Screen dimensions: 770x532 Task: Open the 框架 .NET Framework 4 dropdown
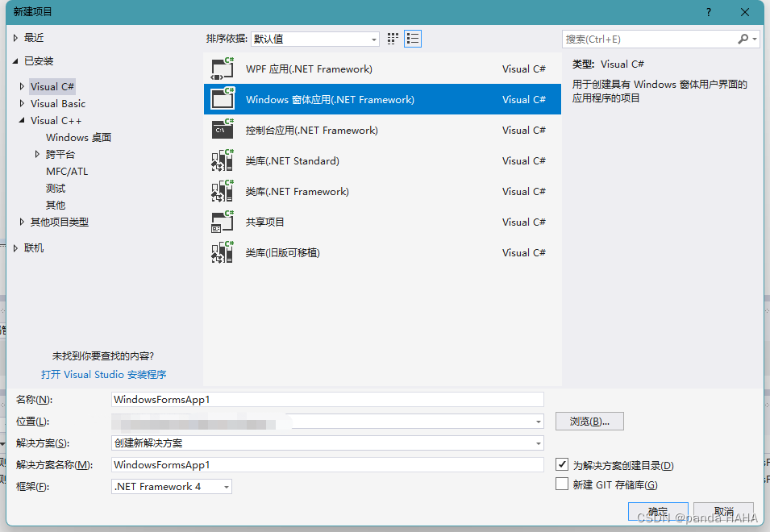pos(224,486)
